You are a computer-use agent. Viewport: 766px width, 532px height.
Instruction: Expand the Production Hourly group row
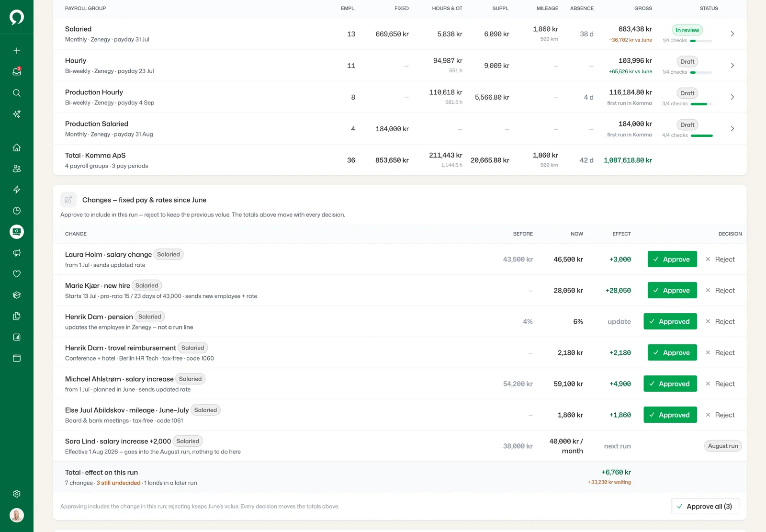pyautogui.click(x=732, y=97)
